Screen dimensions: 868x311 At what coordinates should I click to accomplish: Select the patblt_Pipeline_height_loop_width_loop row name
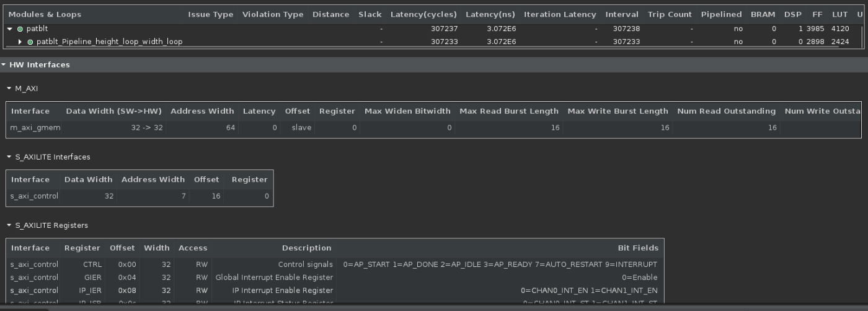[x=109, y=42]
